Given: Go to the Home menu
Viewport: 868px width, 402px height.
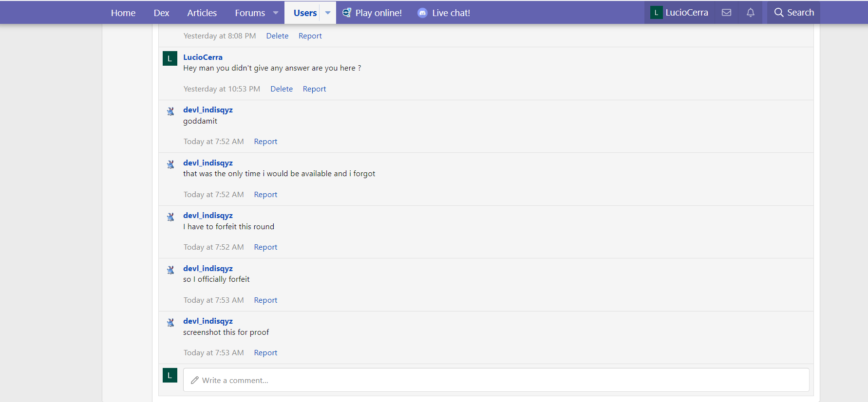Looking at the screenshot, I should tap(123, 13).
